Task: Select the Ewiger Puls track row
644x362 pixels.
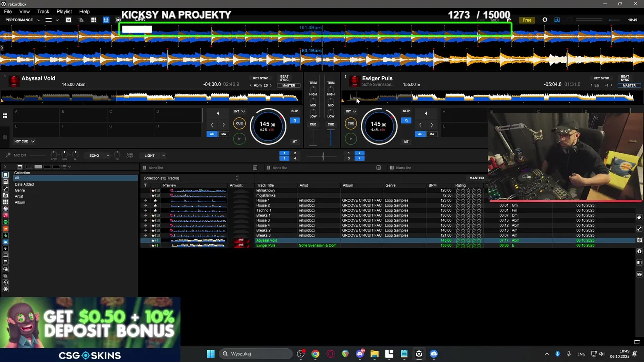Action: coord(387,245)
